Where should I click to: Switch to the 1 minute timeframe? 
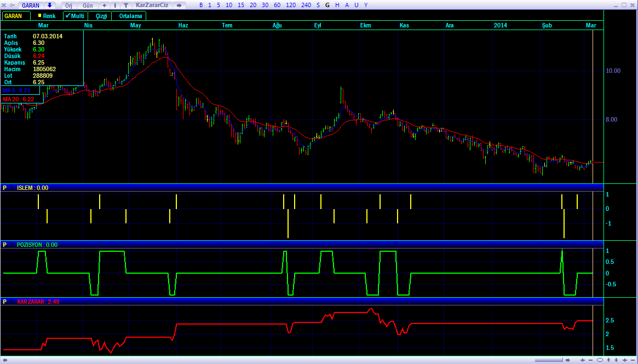pos(210,5)
